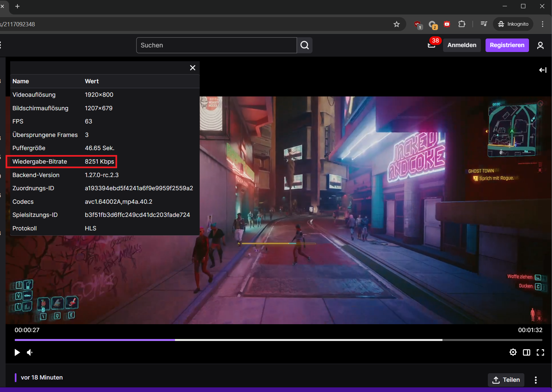Screen dimensions: 552x392
Task: Click the Inkognito profile chip
Action: 513,24
